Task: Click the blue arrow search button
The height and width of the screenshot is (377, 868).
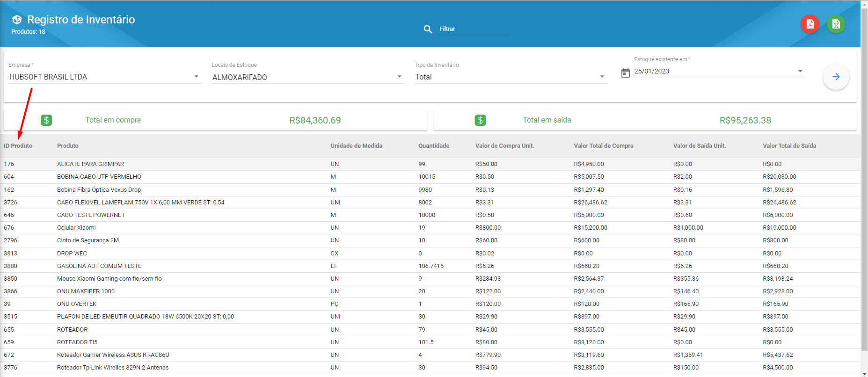Action: pyautogui.click(x=836, y=77)
